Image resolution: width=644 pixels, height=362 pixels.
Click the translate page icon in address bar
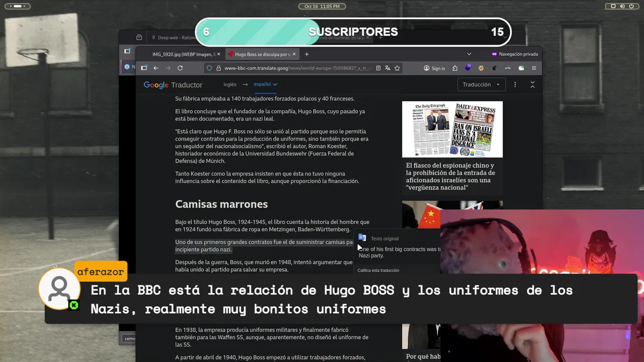click(387, 68)
